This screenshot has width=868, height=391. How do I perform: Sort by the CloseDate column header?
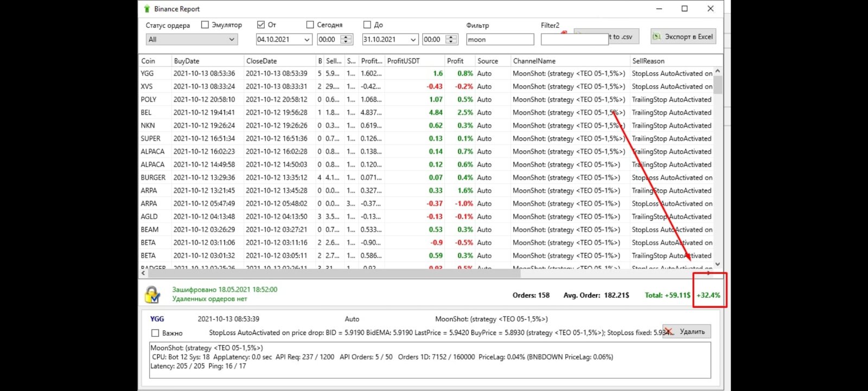pyautogui.click(x=279, y=61)
